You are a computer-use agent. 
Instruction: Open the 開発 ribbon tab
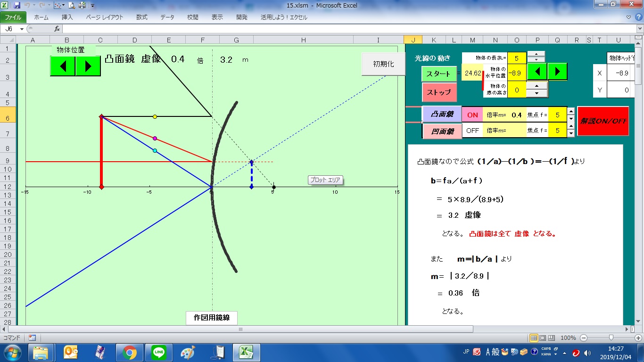coord(242,17)
